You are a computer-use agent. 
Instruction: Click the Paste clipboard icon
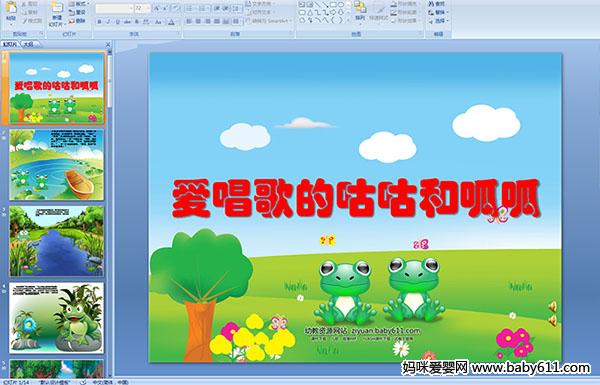tap(11, 10)
